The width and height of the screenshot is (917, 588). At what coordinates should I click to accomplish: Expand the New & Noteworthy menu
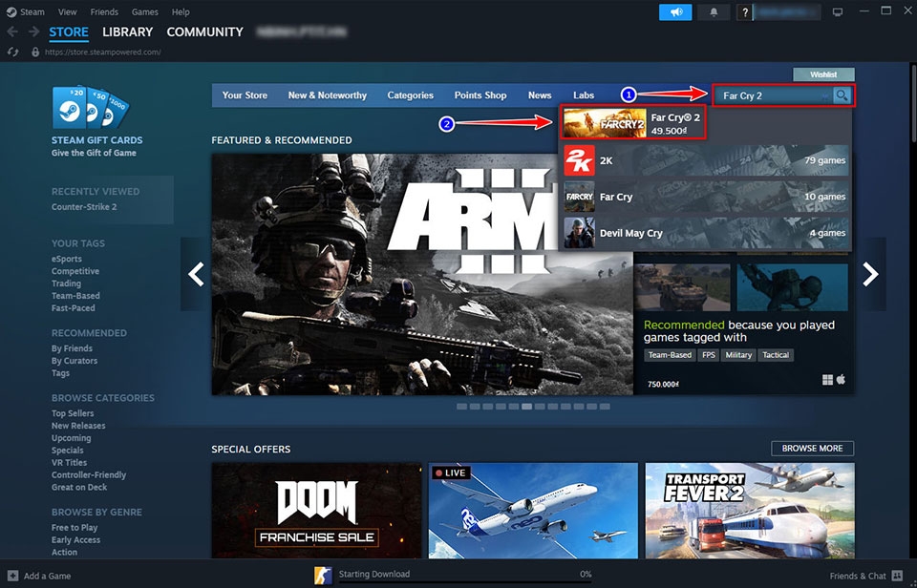pyautogui.click(x=327, y=95)
